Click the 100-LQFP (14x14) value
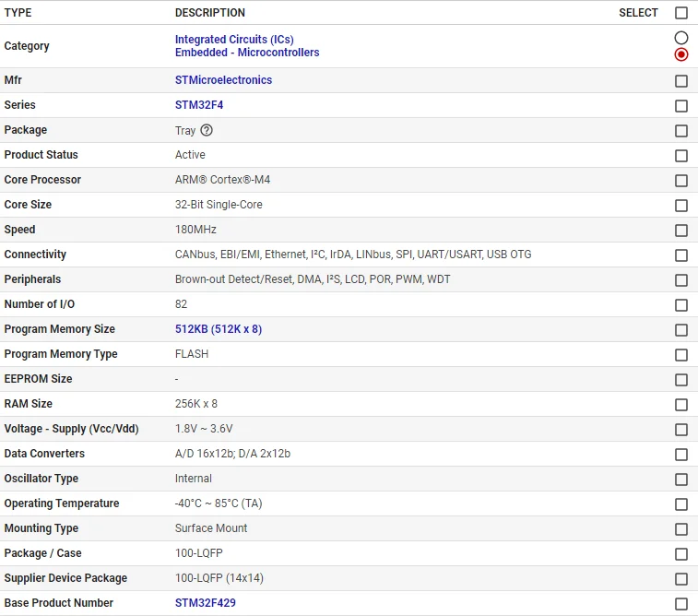 (219, 578)
